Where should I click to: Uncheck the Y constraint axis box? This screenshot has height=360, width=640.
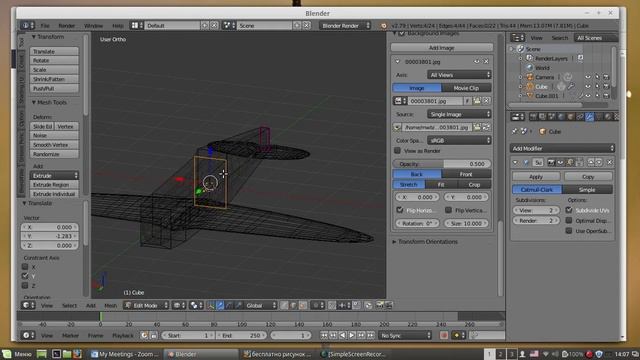pyautogui.click(x=25, y=276)
